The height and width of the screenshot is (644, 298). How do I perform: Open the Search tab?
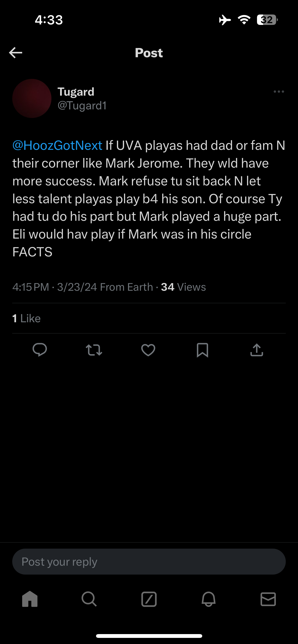tap(89, 599)
